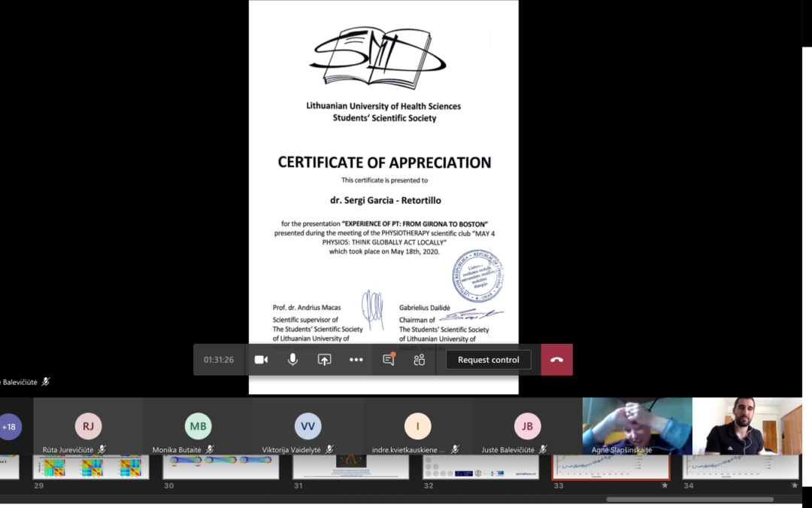Image resolution: width=812 pixels, height=508 pixels.
Task: Open slide 29 thumbnail
Action: point(91,467)
